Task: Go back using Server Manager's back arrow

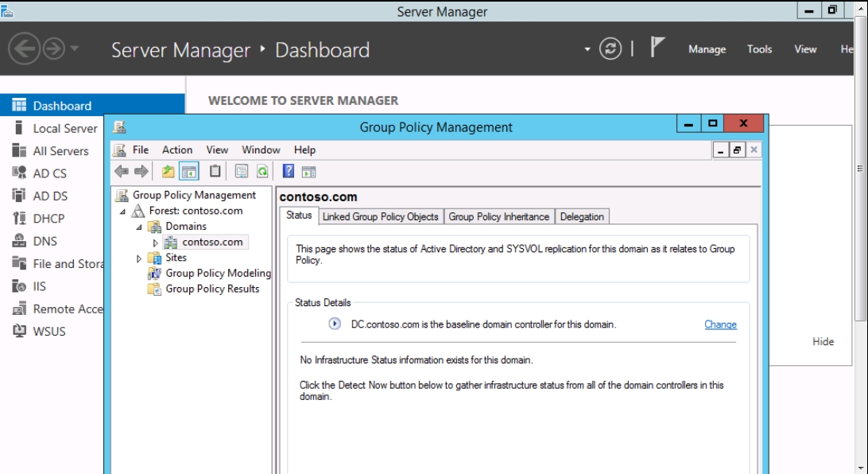Action: click(24, 49)
